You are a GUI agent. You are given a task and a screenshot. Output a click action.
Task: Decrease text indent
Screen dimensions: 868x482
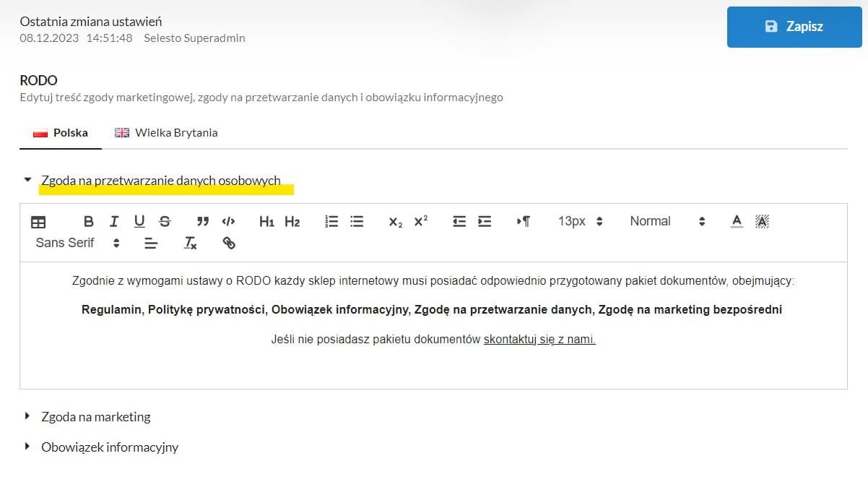[x=459, y=222]
